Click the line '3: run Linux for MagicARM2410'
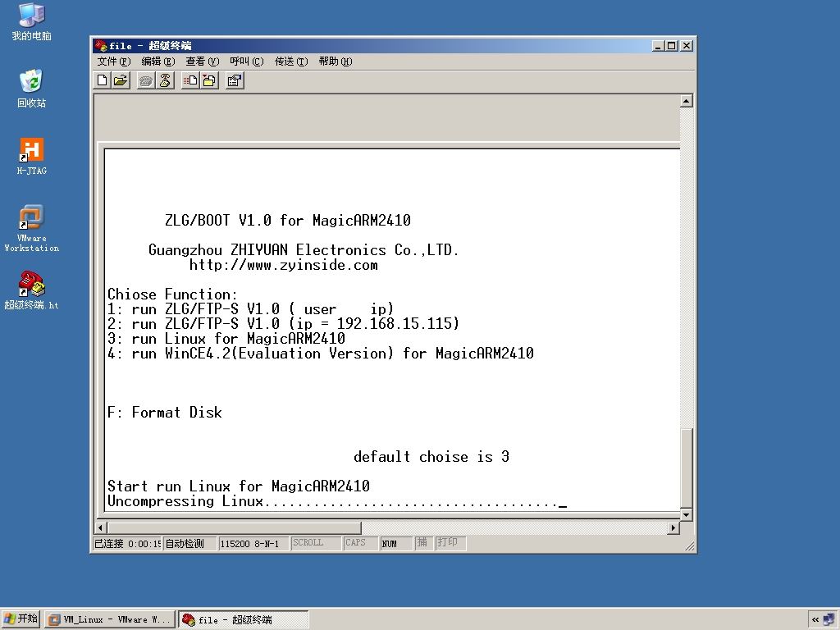The height and width of the screenshot is (630, 840). [226, 339]
